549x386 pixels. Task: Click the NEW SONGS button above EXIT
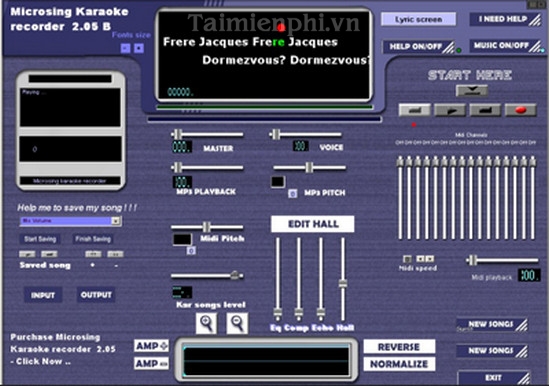491,351
